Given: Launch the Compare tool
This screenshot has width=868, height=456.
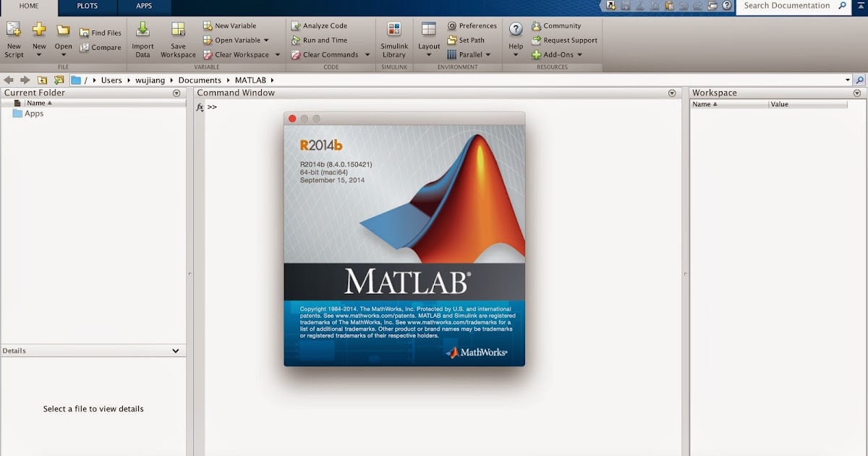Looking at the screenshot, I should point(101,48).
